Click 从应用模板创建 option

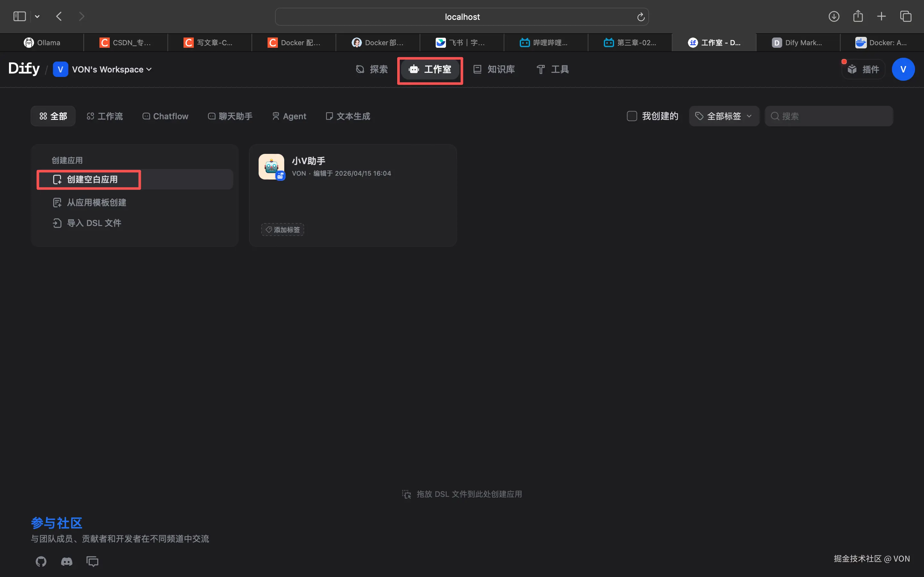pyautogui.click(x=96, y=203)
